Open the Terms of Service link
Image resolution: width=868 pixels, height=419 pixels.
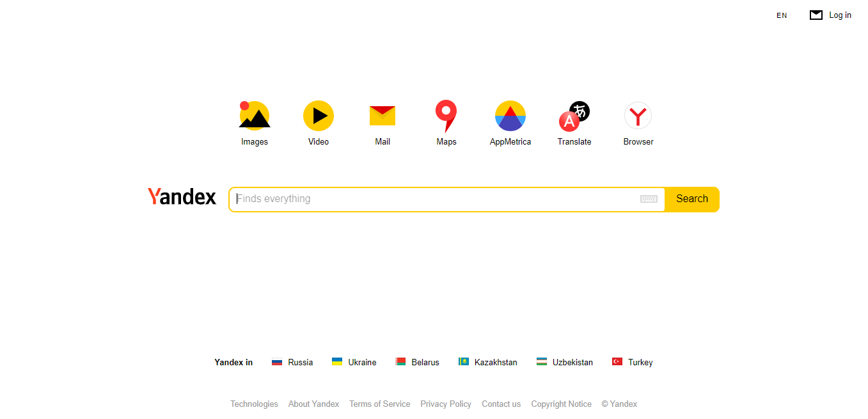(379, 404)
